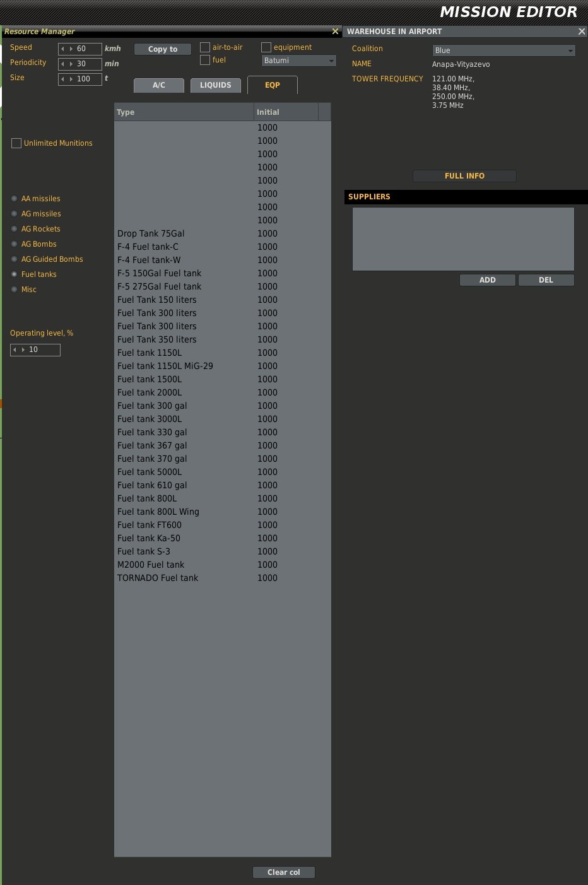588x885 pixels.
Task: Enable the equipment checkbox
Action: tap(266, 47)
